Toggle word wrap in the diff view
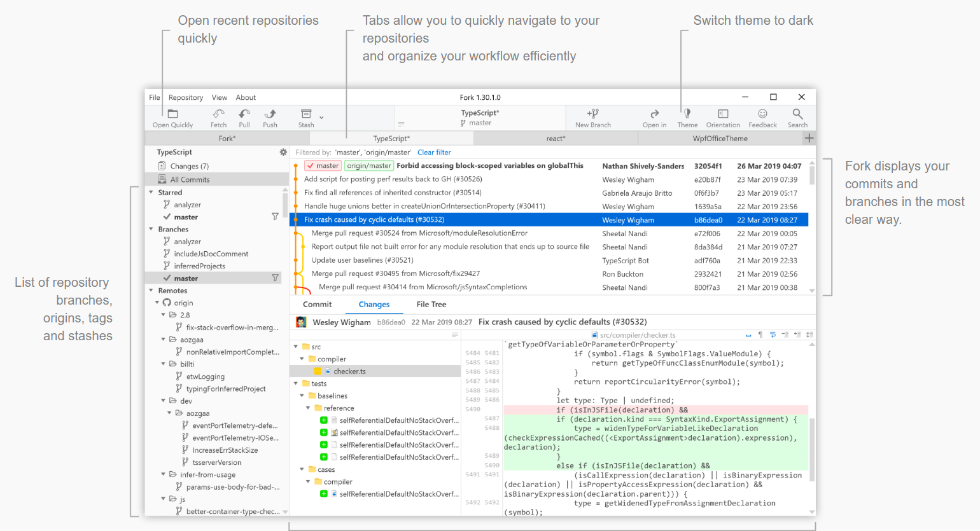 pyautogui.click(x=773, y=334)
